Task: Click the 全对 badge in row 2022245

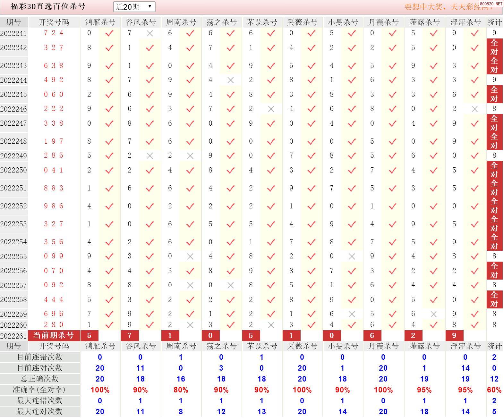Action: coord(494,94)
